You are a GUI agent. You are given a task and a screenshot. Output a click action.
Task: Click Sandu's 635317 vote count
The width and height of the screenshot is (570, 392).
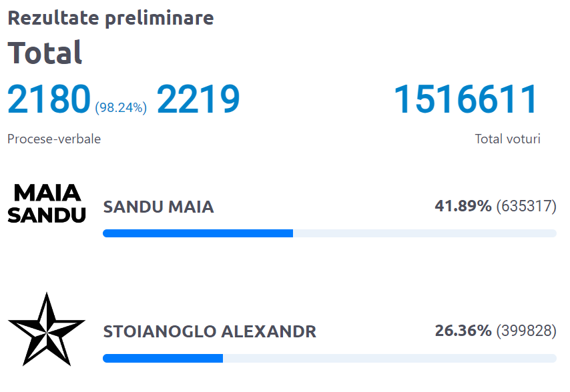[x=526, y=207]
